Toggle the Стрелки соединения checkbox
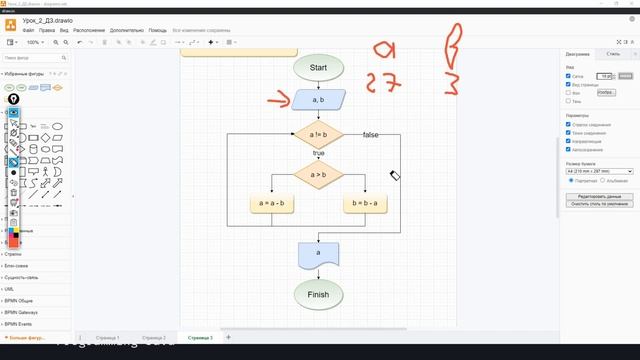The width and height of the screenshot is (640, 360). point(568,124)
